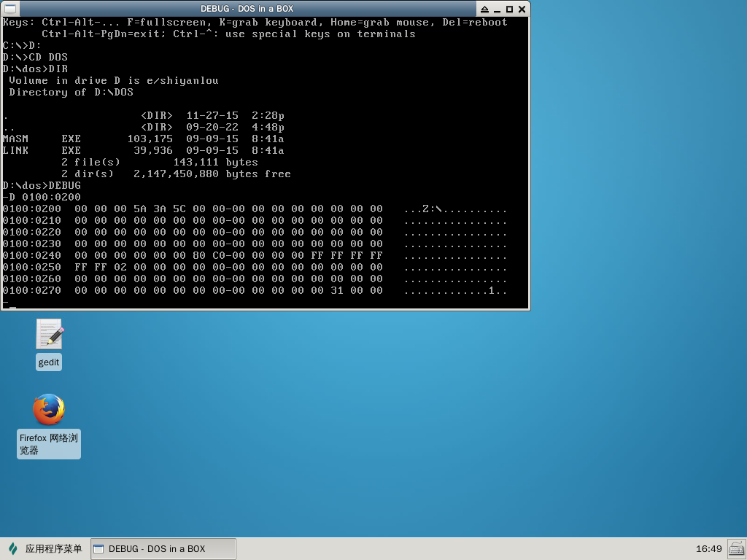Select the DEBUG - DOS in a BOX taskbar item

pos(163,548)
